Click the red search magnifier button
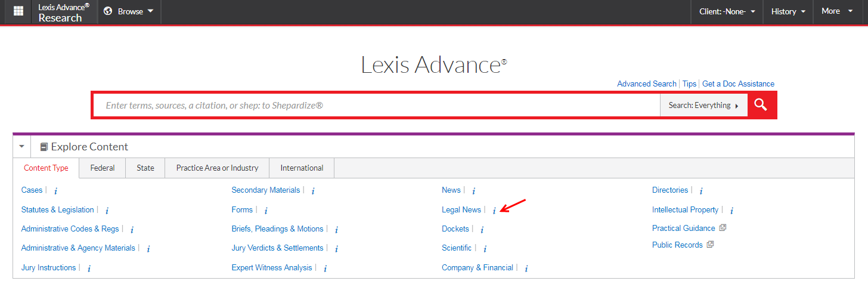 [x=761, y=105]
